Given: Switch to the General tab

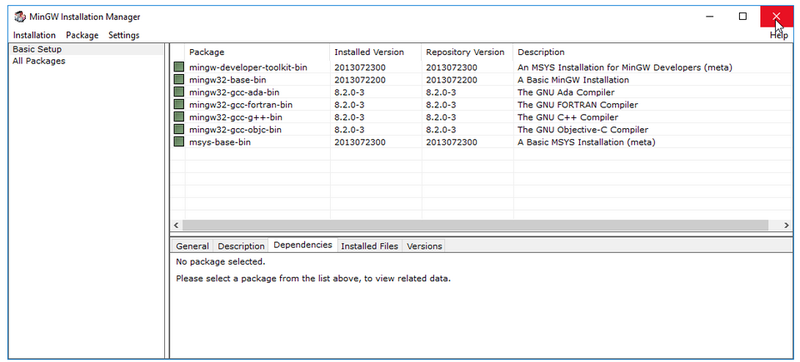Looking at the screenshot, I should click(192, 246).
